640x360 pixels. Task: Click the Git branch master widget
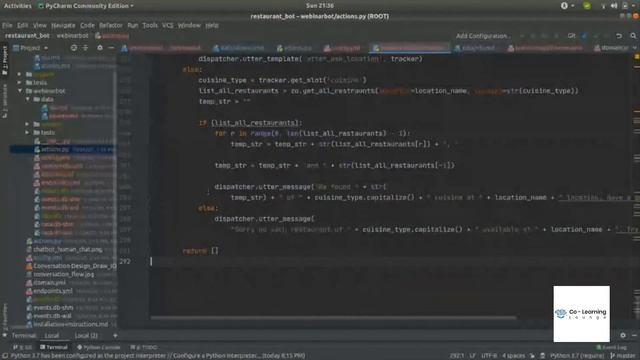coord(624,356)
